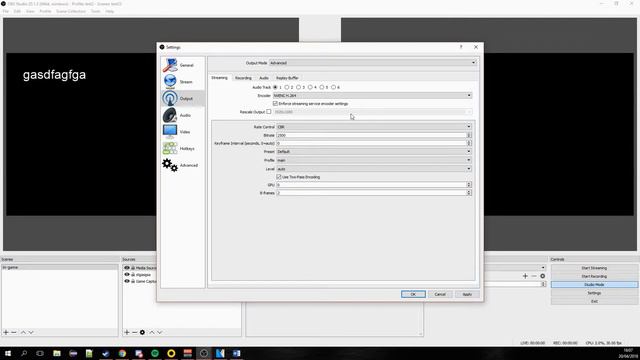Remove selected scene with minus icon
Viewport: 640px width, 360px height.
[x=14, y=332]
